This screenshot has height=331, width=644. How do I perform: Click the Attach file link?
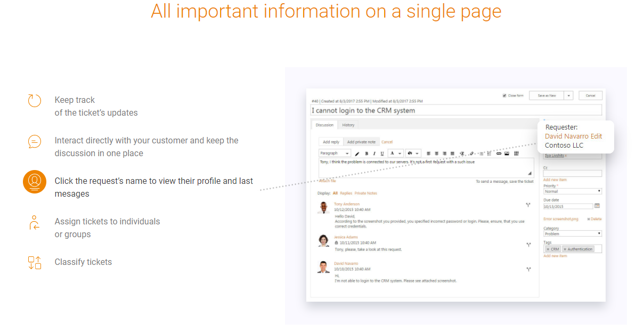pos(327,181)
